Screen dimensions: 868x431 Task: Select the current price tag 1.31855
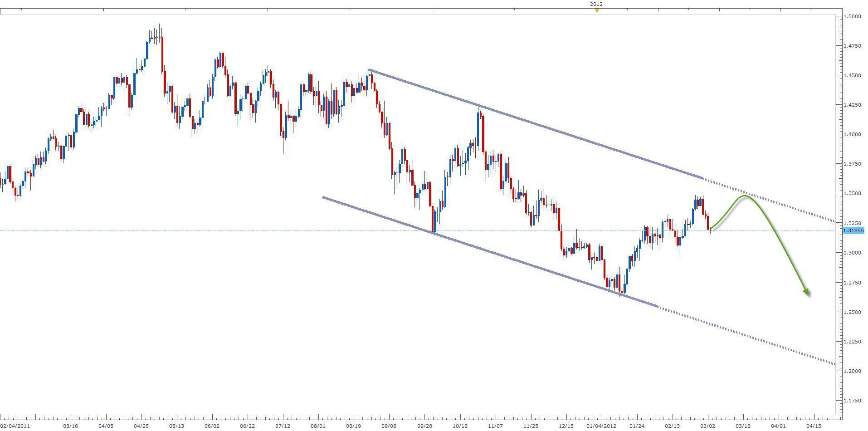(853, 230)
